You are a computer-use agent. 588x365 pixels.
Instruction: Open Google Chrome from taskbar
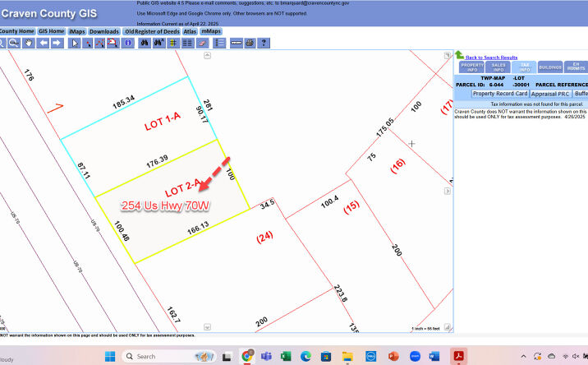click(x=247, y=356)
